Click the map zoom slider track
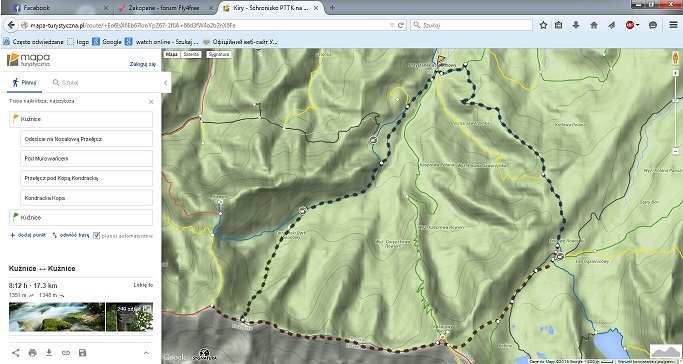 pos(676,112)
